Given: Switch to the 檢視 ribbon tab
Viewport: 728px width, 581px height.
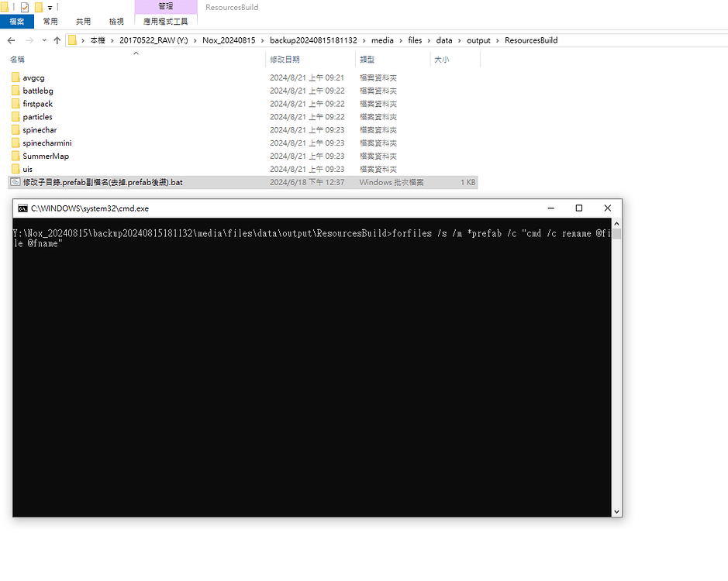Looking at the screenshot, I should (x=116, y=22).
